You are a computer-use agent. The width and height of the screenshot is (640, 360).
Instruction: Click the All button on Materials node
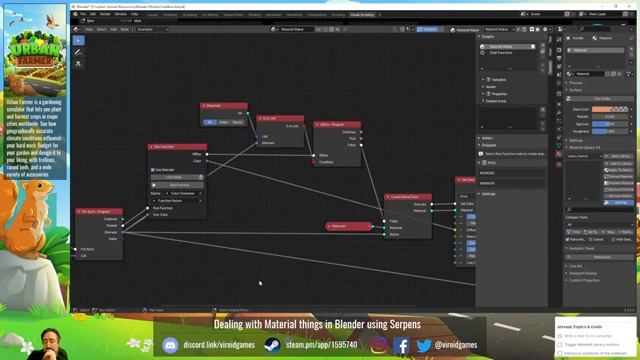coord(209,122)
